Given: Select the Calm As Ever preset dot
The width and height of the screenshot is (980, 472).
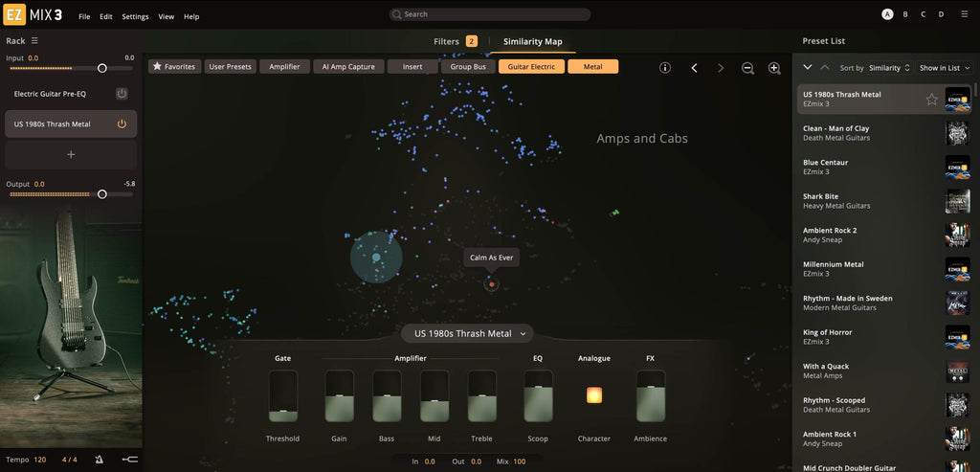Looking at the screenshot, I should tap(492, 284).
